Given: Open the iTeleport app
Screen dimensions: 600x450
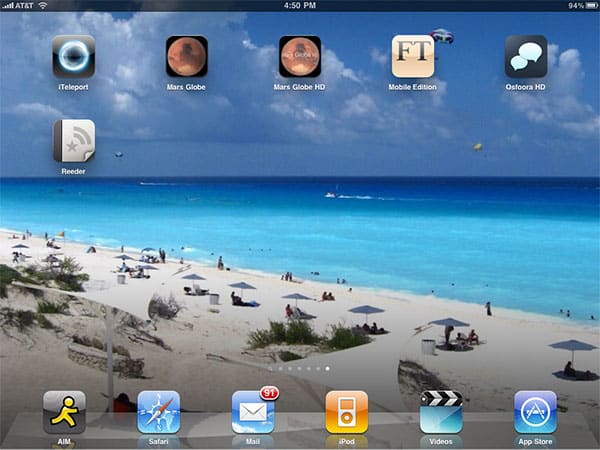Looking at the screenshot, I should (74, 57).
